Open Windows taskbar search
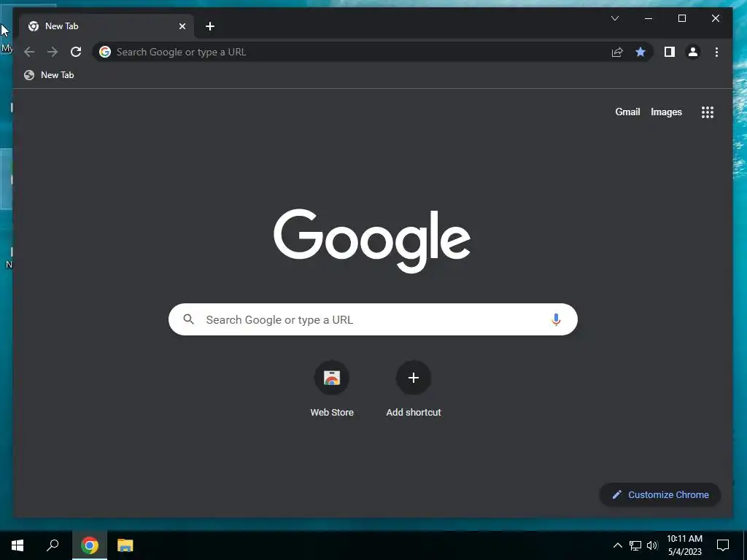Screen dimensions: 747x560 (x=53, y=545)
